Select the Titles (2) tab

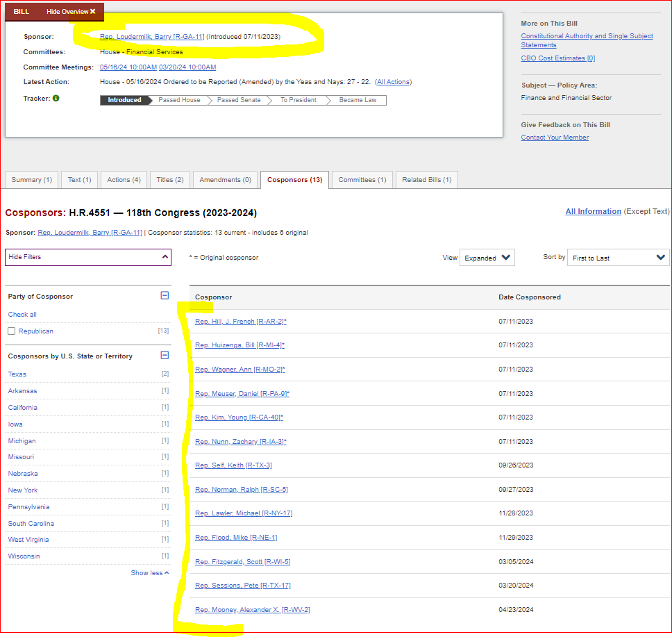[x=169, y=180]
